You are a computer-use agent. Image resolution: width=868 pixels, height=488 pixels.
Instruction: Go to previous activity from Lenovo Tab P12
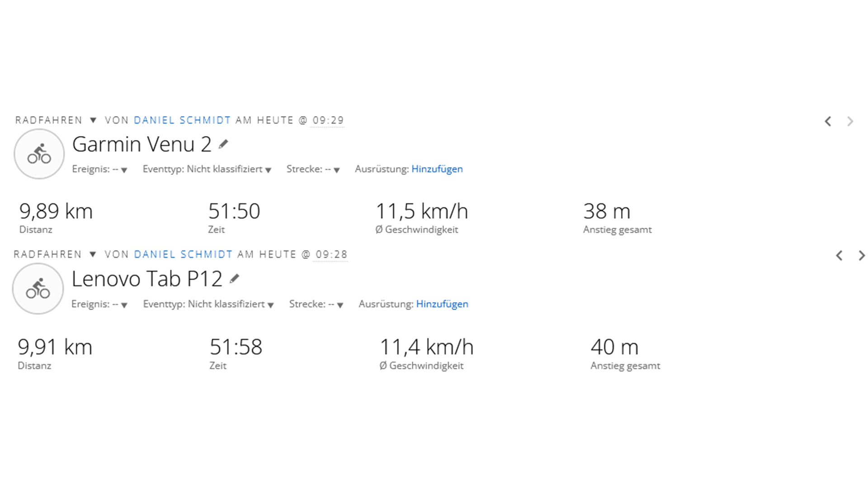[x=839, y=256]
